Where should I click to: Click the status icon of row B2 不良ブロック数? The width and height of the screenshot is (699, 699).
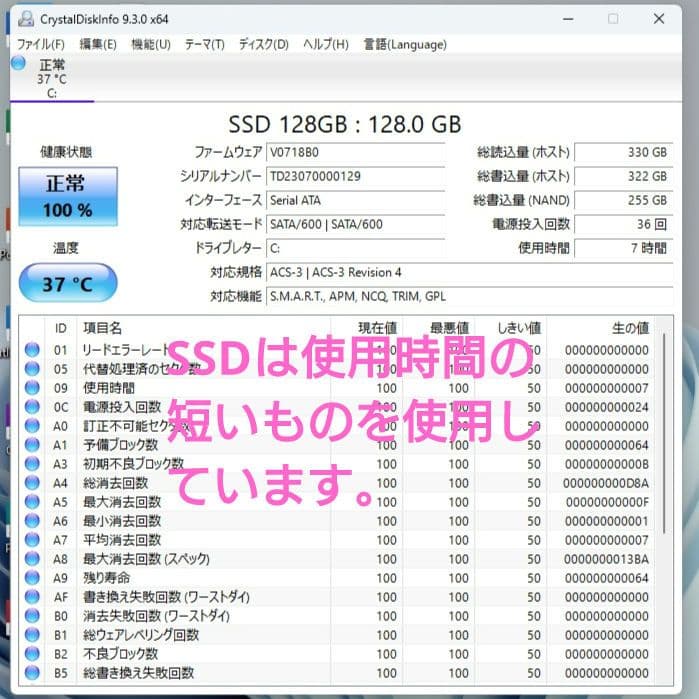click(32, 654)
